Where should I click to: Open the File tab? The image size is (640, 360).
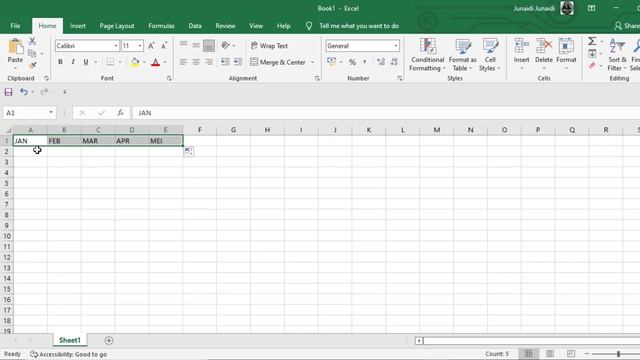tap(15, 26)
